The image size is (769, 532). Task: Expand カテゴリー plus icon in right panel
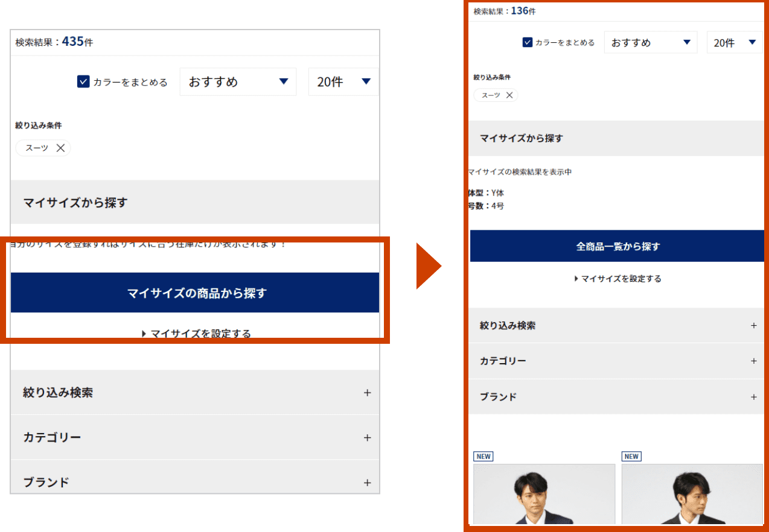tap(753, 361)
